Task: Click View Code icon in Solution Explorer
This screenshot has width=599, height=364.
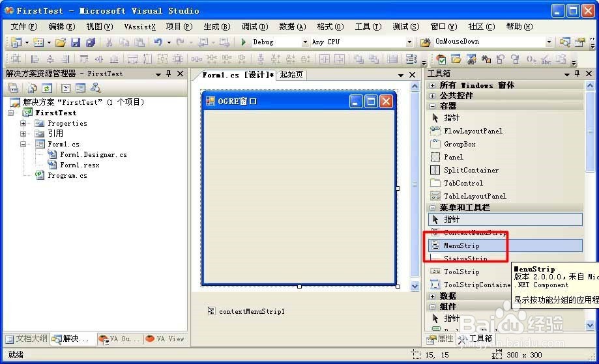Action: click(x=66, y=88)
